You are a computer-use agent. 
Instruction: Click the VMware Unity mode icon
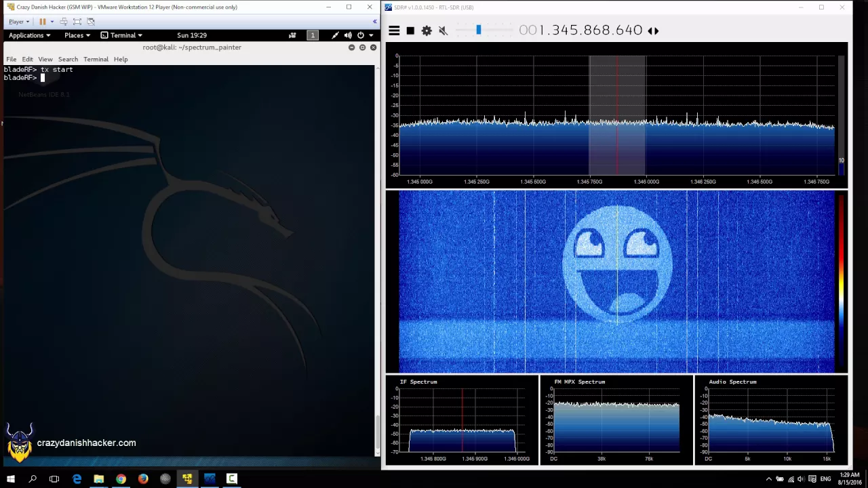(91, 22)
